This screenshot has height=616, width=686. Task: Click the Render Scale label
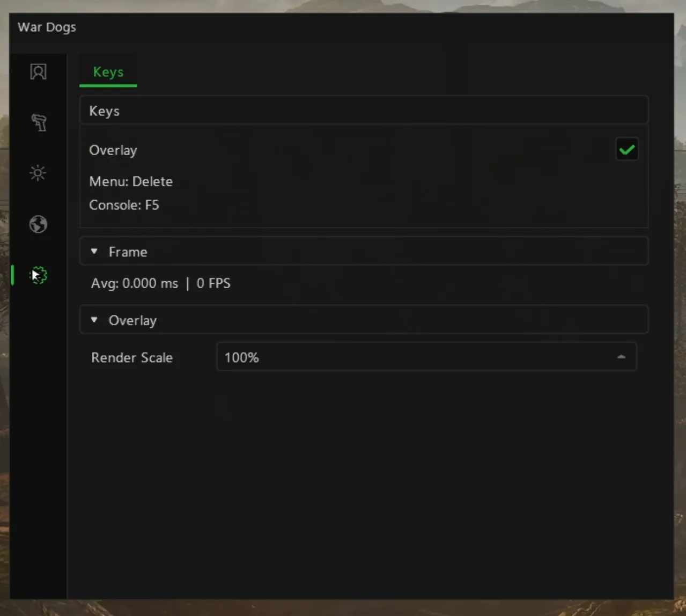click(132, 358)
